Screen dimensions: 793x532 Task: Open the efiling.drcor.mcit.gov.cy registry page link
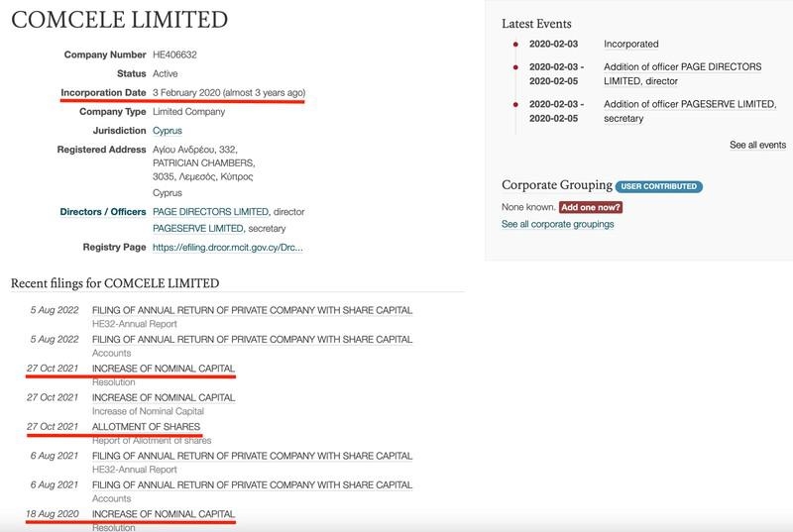pos(228,248)
